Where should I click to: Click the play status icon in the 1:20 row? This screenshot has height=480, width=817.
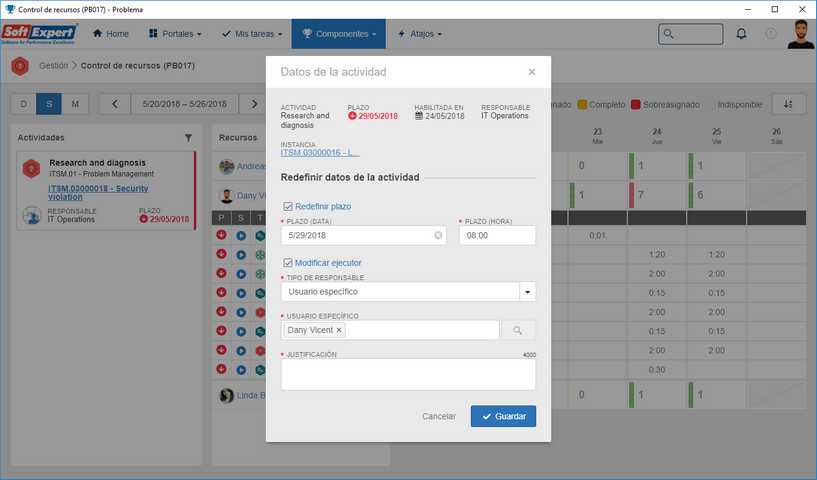241,255
